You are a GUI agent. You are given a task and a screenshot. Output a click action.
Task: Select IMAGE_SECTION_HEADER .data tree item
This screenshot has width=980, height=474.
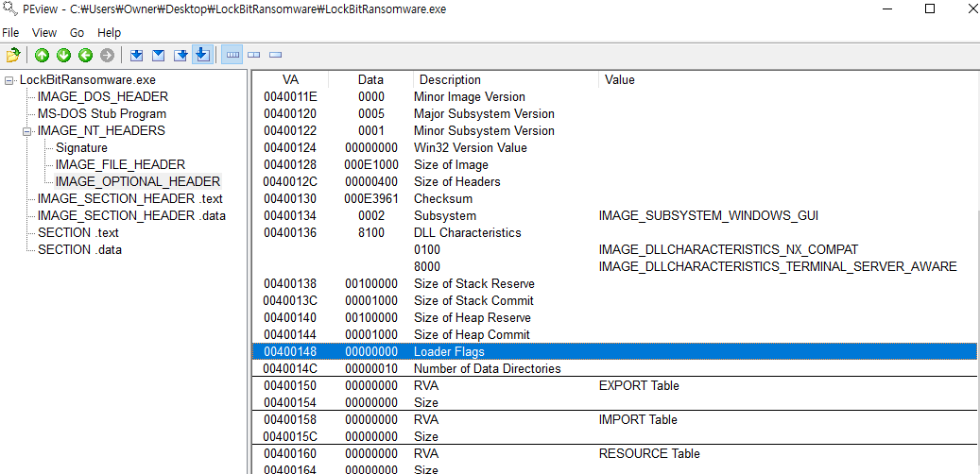pyautogui.click(x=131, y=215)
